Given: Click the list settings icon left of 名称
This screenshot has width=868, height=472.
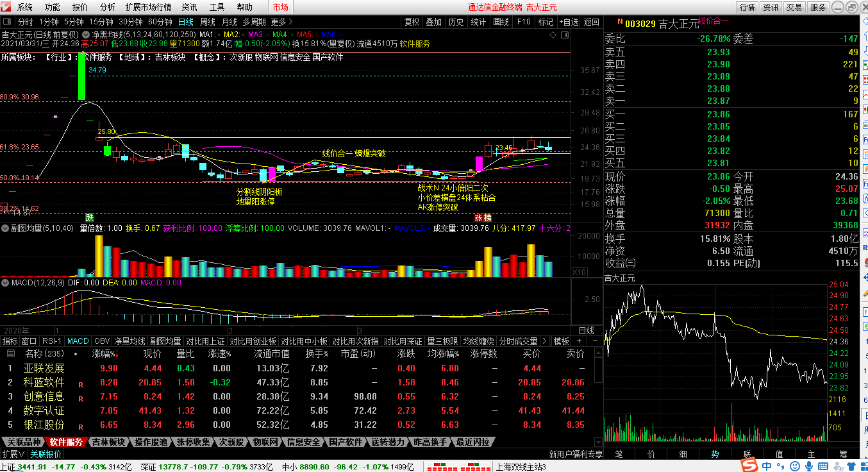Looking at the screenshot, I should click(x=11, y=353).
